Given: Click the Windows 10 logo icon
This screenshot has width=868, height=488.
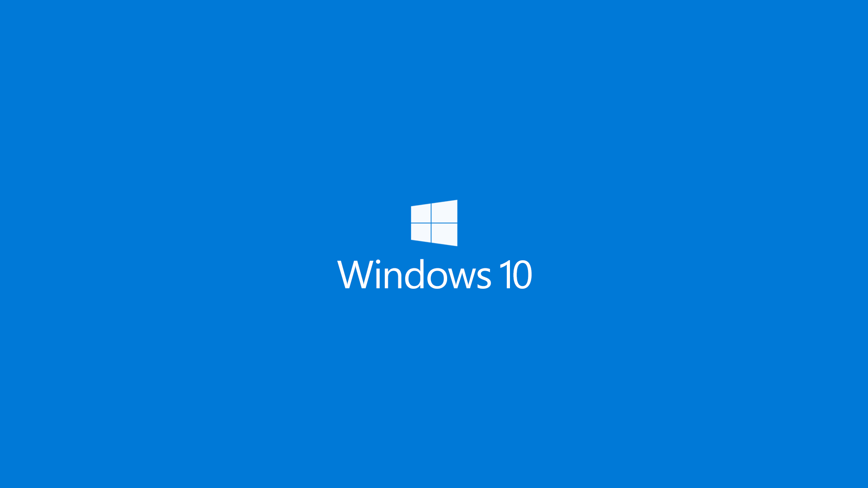Looking at the screenshot, I should tap(434, 223).
